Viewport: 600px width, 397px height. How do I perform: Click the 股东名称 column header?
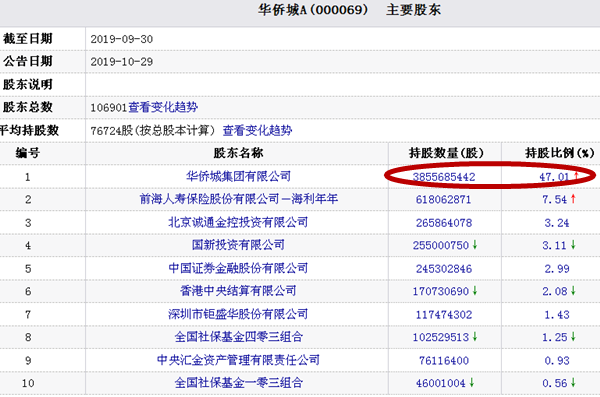(238, 153)
